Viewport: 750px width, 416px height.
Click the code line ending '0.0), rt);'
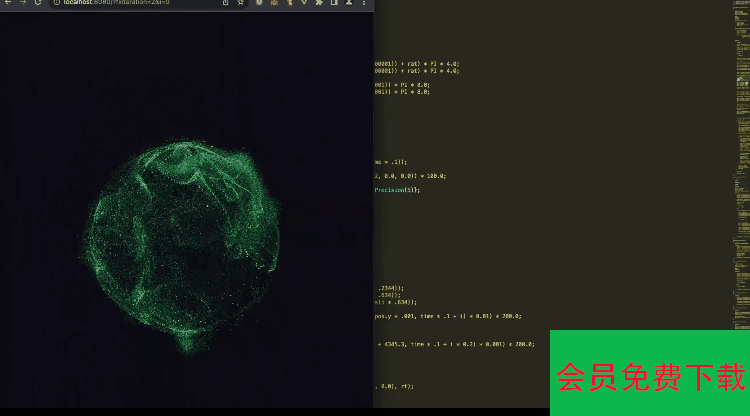pyautogui.click(x=394, y=385)
